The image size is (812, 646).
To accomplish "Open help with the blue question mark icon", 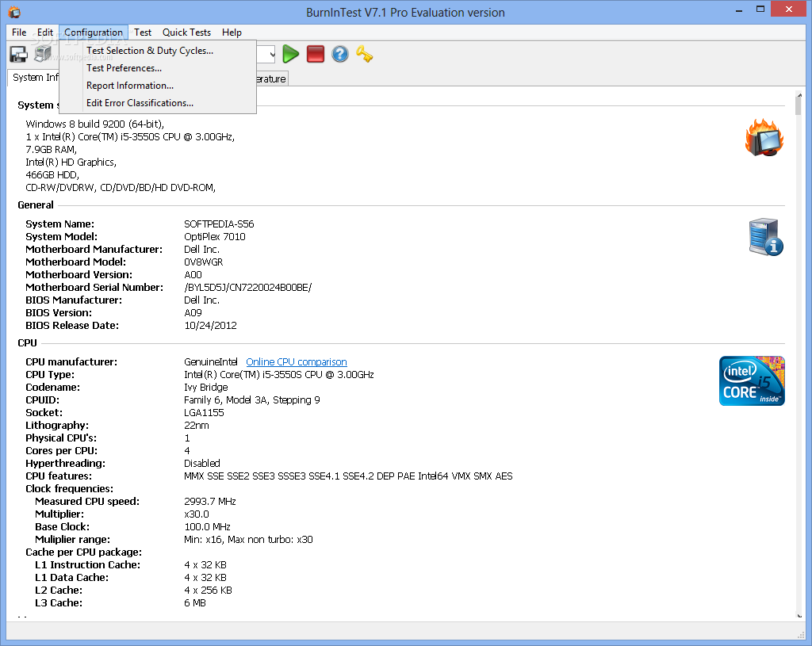I will 340,54.
